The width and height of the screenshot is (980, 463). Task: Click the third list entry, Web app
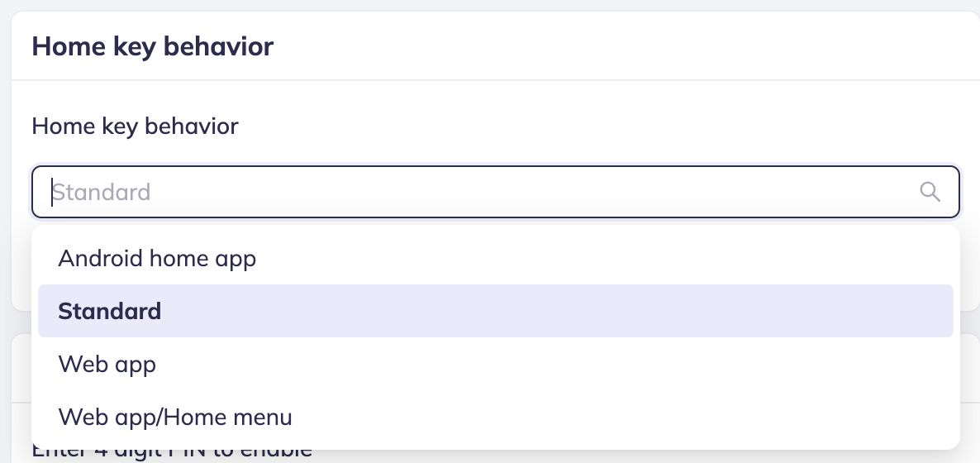pos(107,364)
